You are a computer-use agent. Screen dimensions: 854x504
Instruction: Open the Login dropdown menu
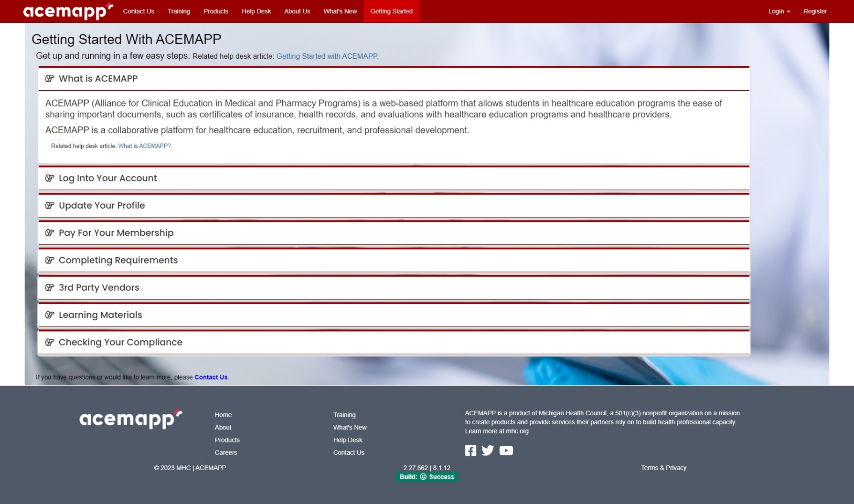point(779,11)
